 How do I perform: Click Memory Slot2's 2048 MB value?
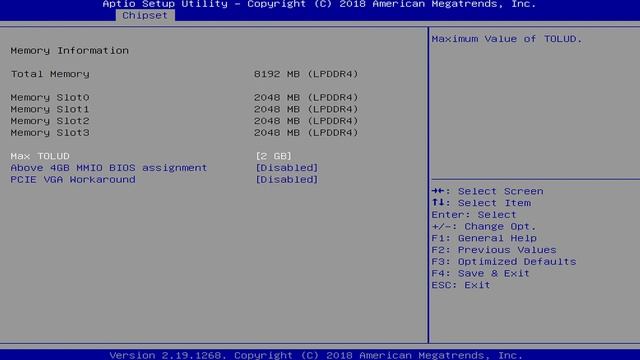(x=306, y=121)
